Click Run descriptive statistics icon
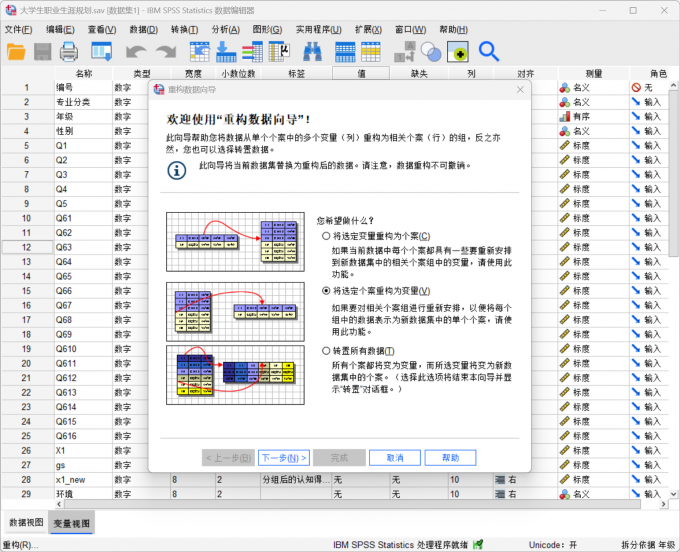The image size is (680, 552). click(279, 52)
